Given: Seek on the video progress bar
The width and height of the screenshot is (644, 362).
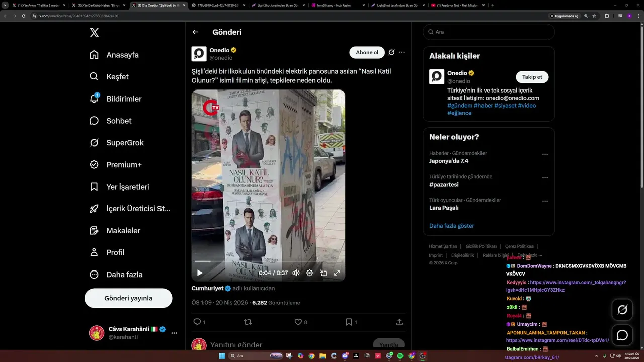Looking at the screenshot, I should pyautogui.click(x=268, y=261).
